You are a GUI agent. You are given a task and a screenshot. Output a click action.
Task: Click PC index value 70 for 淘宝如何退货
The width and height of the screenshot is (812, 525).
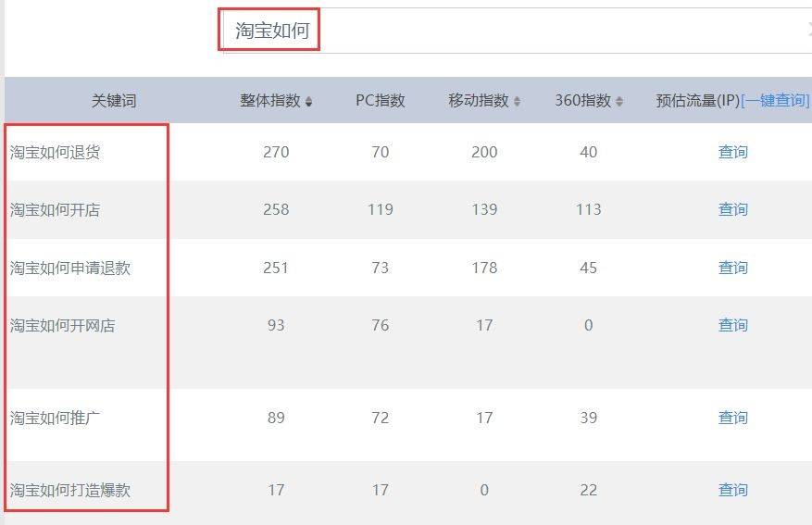coord(381,152)
